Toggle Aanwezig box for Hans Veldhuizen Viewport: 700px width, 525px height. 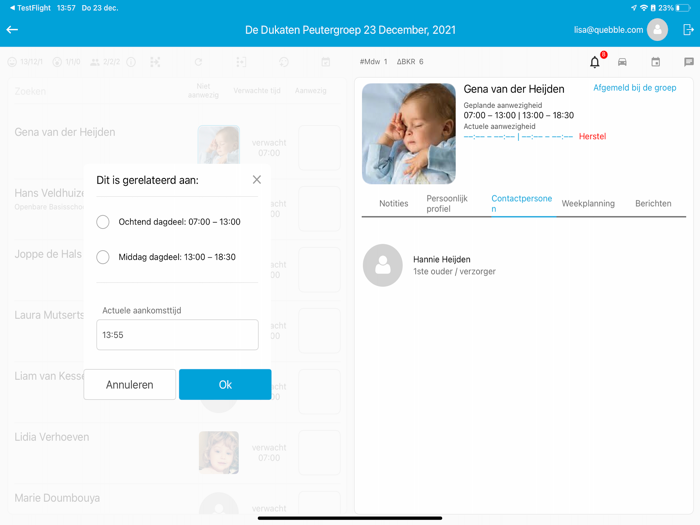coord(319,208)
